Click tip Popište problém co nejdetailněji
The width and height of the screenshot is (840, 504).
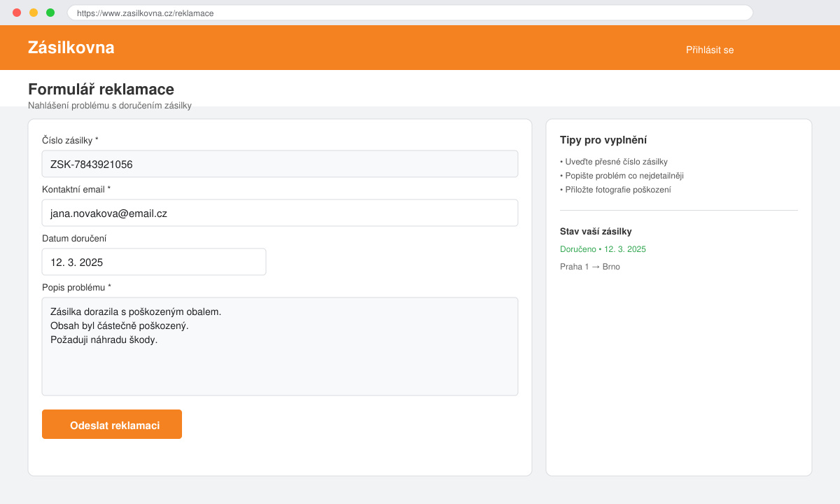[622, 176]
